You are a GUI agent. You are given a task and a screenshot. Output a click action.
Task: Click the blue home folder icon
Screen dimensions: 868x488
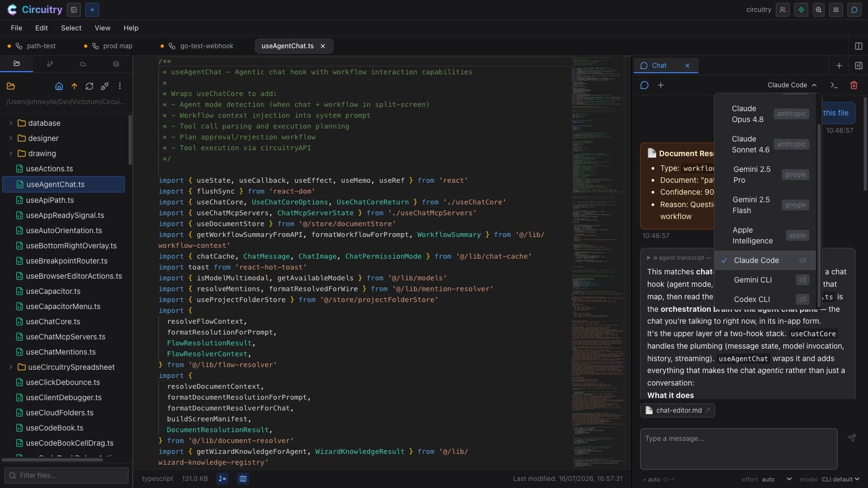tap(59, 86)
